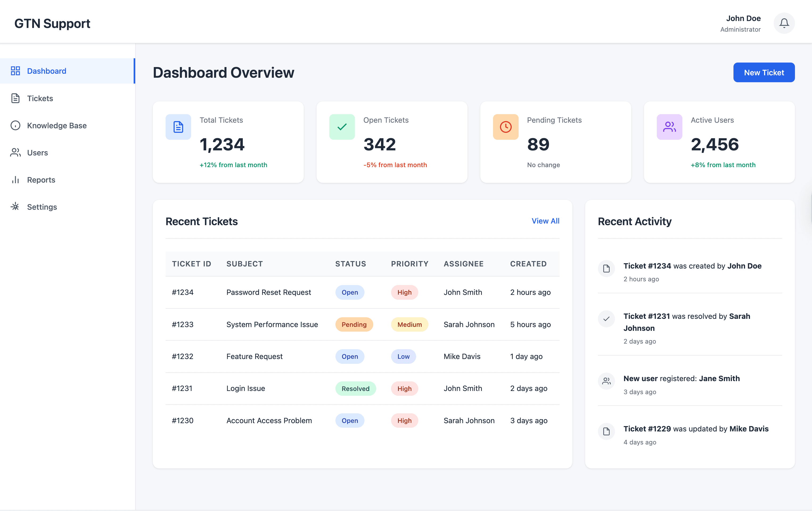
Task: Click the purple Active Users icon
Action: click(x=669, y=127)
